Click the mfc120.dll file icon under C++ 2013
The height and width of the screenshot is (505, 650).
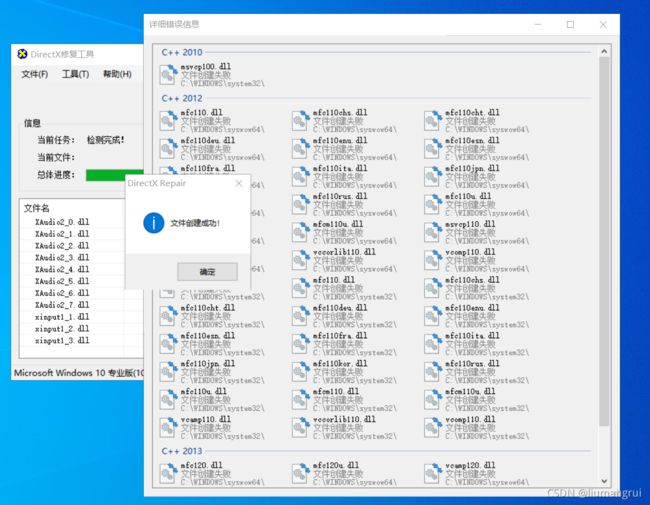coord(168,473)
